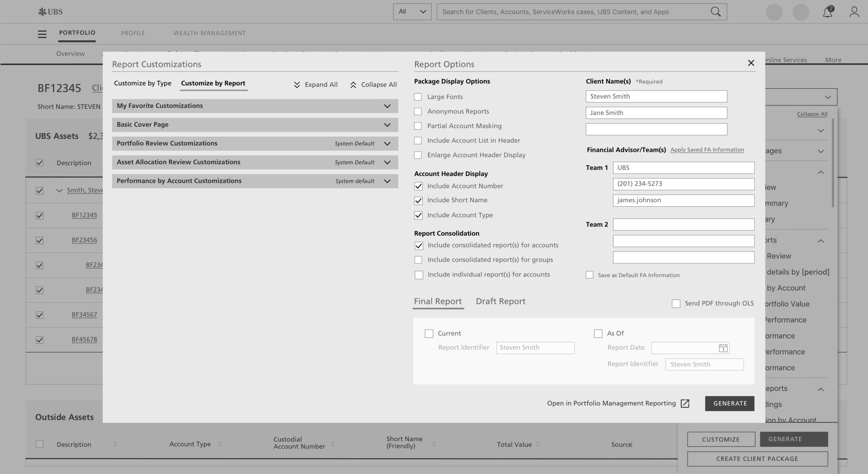Sort by Short Name (Friendly)
This screenshot has width=868, height=474.
pyautogui.click(x=434, y=445)
